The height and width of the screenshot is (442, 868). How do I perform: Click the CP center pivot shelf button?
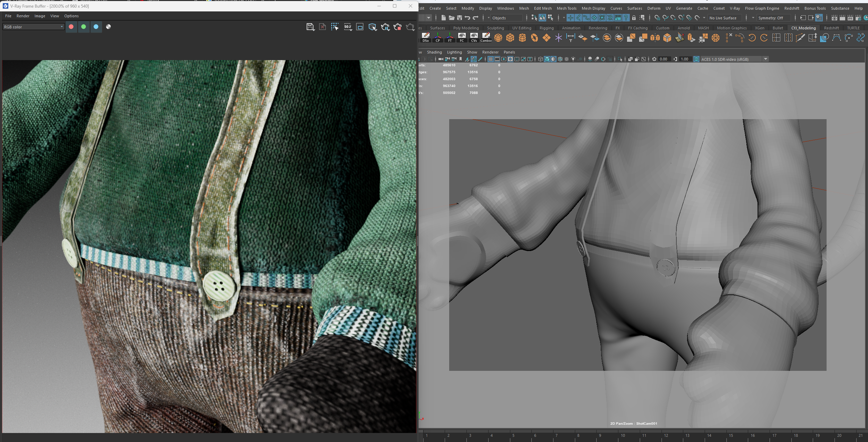pos(438,38)
